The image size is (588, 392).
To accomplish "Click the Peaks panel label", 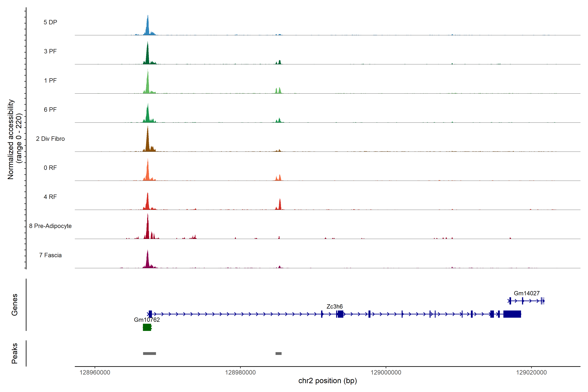I will (15, 353).
